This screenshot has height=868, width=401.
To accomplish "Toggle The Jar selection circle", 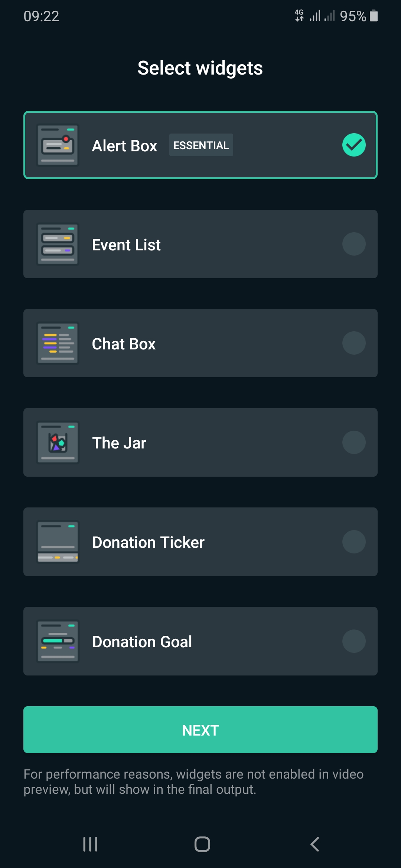I will [x=354, y=443].
